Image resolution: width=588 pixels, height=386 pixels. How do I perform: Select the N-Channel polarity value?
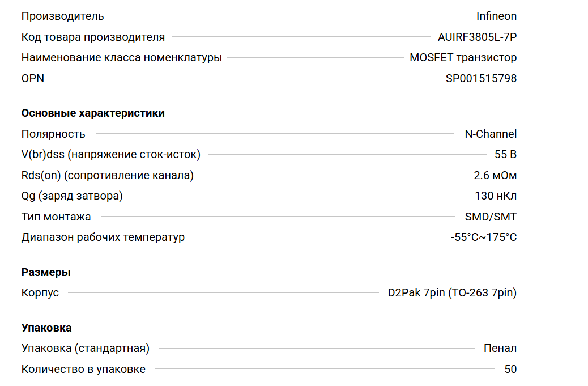491,134
